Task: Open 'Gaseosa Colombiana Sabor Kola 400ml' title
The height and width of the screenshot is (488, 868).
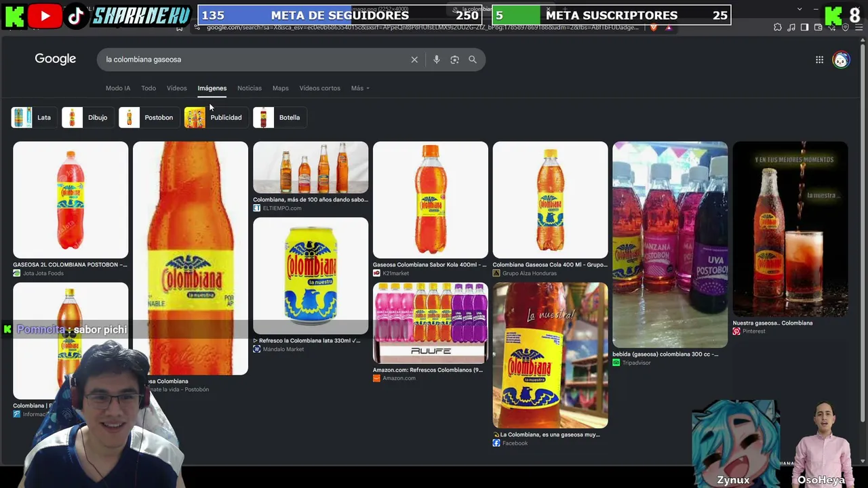Action: tap(430, 265)
